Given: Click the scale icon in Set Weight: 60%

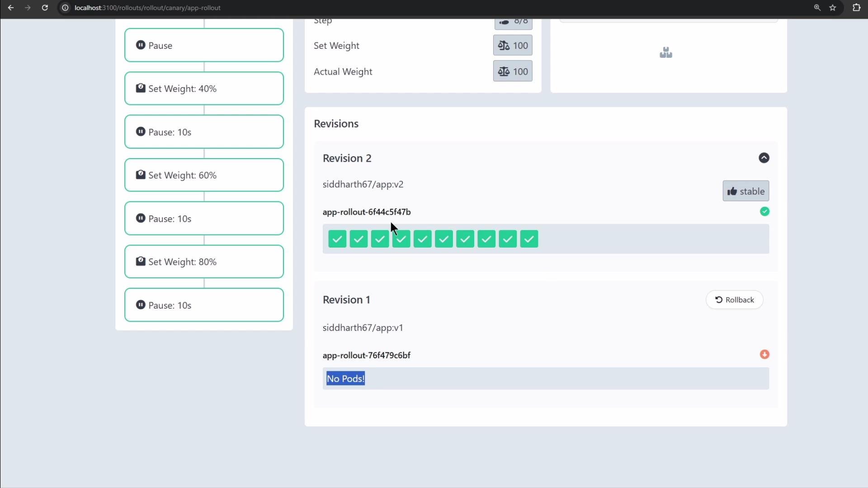Looking at the screenshot, I should point(141,174).
